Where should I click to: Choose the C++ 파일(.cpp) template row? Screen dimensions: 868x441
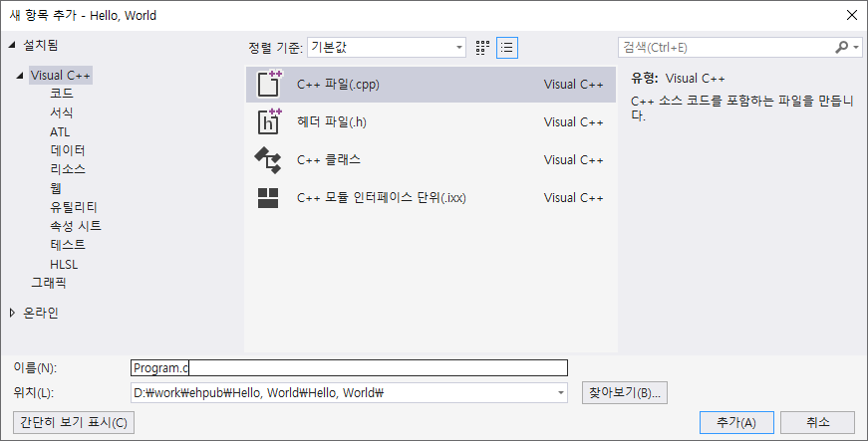point(431,84)
